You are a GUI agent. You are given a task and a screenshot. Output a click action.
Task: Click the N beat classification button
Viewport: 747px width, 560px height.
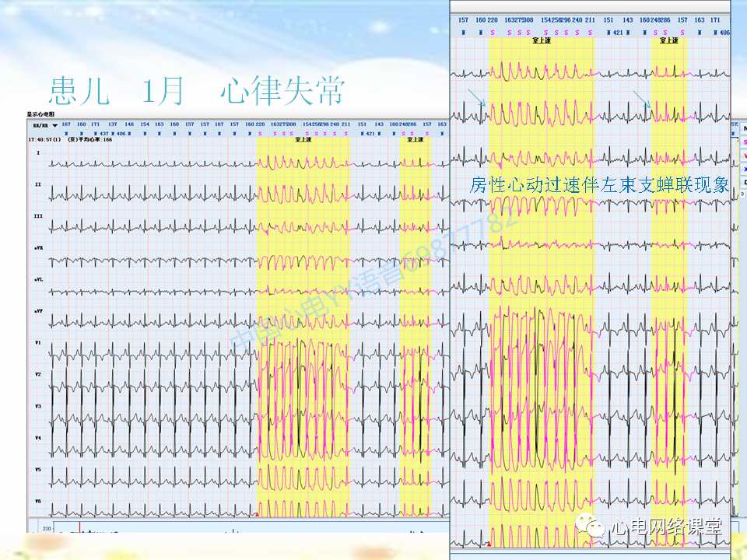pos(744,128)
